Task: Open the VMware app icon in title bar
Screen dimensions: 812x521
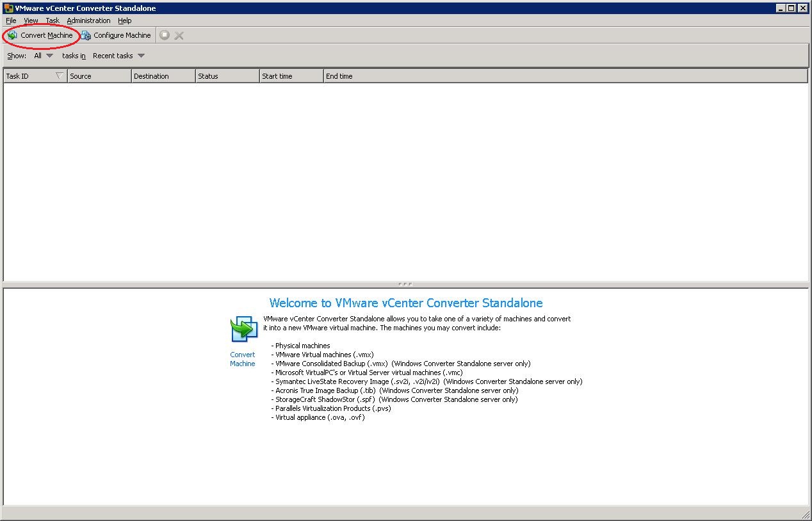Action: click(8, 8)
